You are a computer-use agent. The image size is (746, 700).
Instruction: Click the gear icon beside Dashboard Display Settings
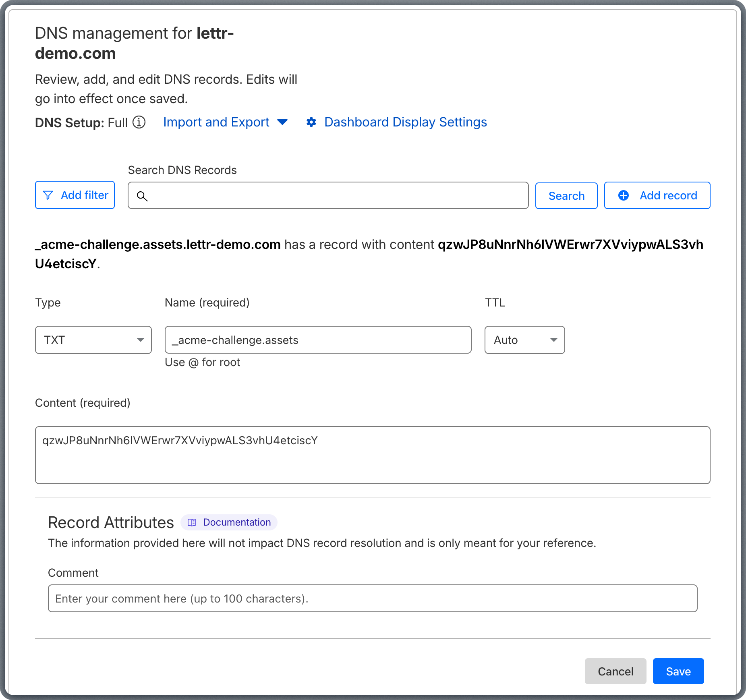pyautogui.click(x=312, y=122)
